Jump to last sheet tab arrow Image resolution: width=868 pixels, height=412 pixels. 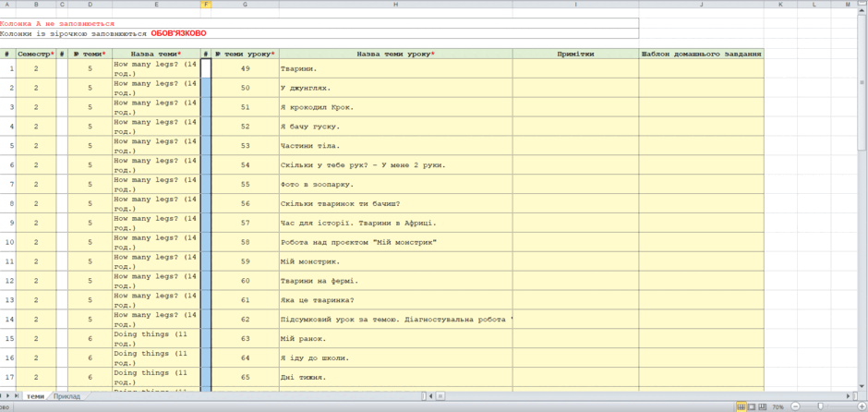point(17,396)
